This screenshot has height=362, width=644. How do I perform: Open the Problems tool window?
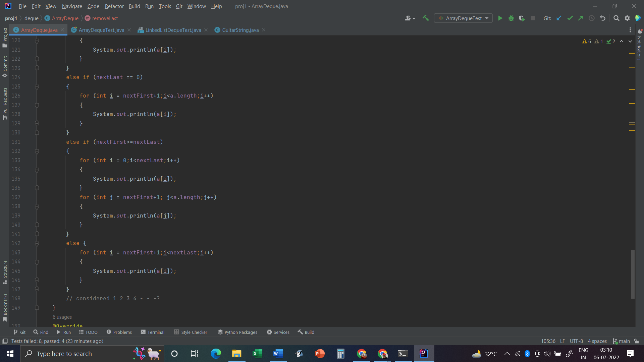pyautogui.click(x=119, y=332)
